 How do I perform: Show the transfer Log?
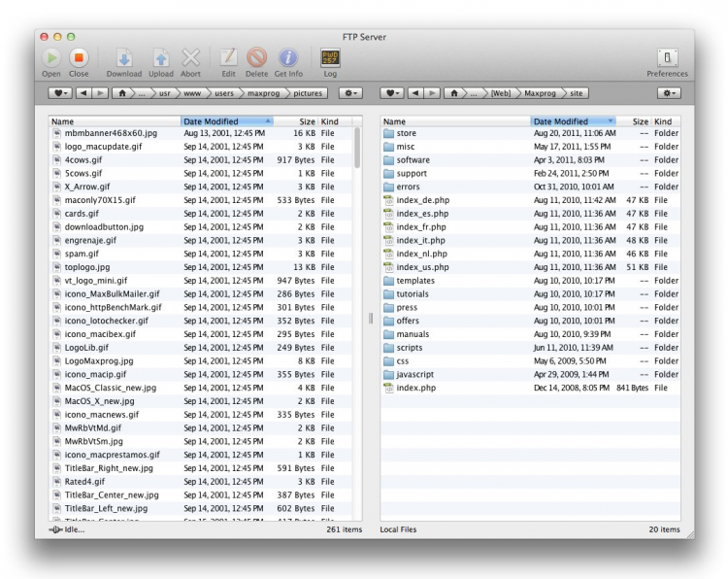[x=330, y=58]
